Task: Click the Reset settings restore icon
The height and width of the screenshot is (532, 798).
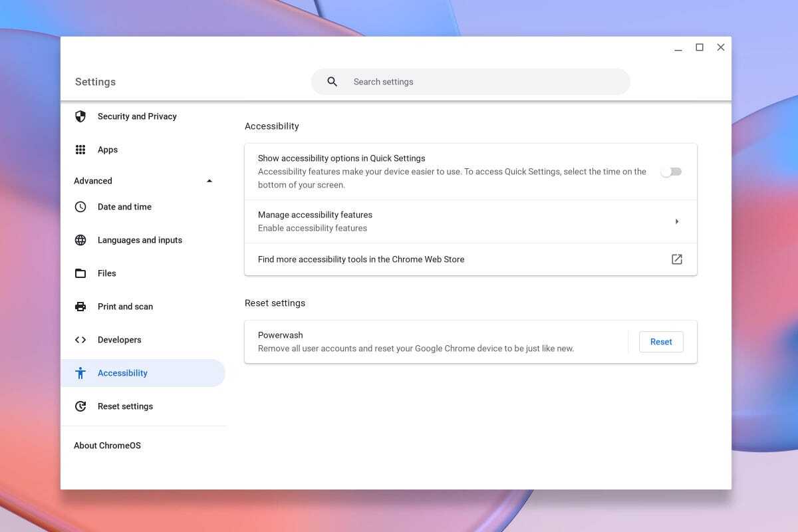Action: 80,406
